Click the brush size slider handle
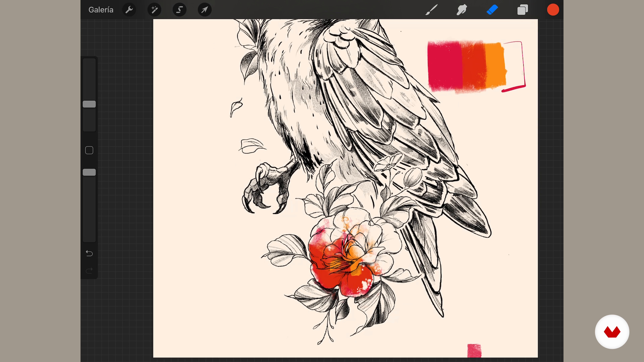The height and width of the screenshot is (362, 644). tap(89, 104)
